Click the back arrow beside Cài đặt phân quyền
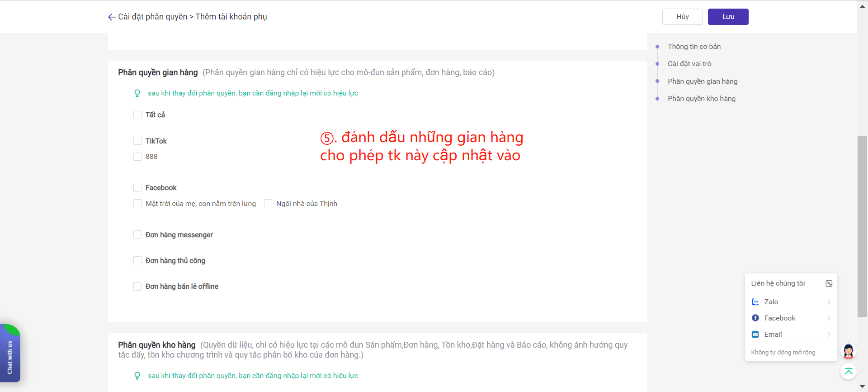This screenshot has height=392, width=868. point(112,17)
